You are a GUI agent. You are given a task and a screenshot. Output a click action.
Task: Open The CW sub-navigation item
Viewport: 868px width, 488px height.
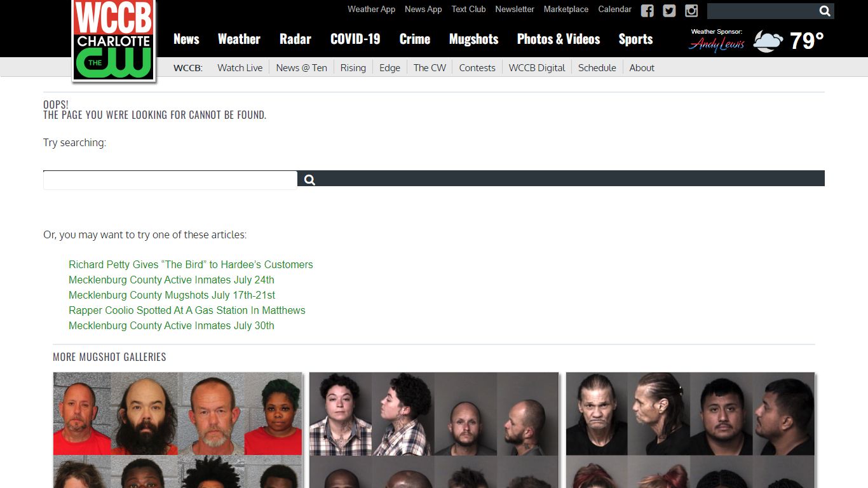[430, 67]
